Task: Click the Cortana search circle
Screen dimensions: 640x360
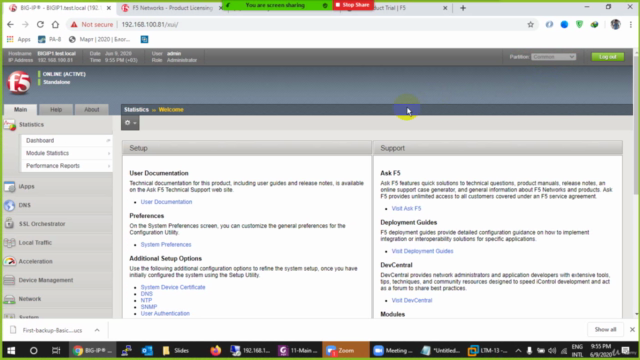Action: coord(33,351)
